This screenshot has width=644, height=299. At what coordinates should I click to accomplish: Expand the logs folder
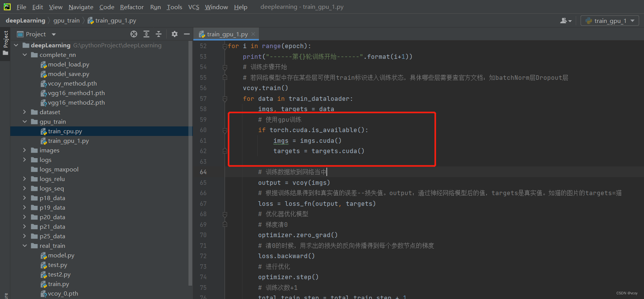(24, 160)
